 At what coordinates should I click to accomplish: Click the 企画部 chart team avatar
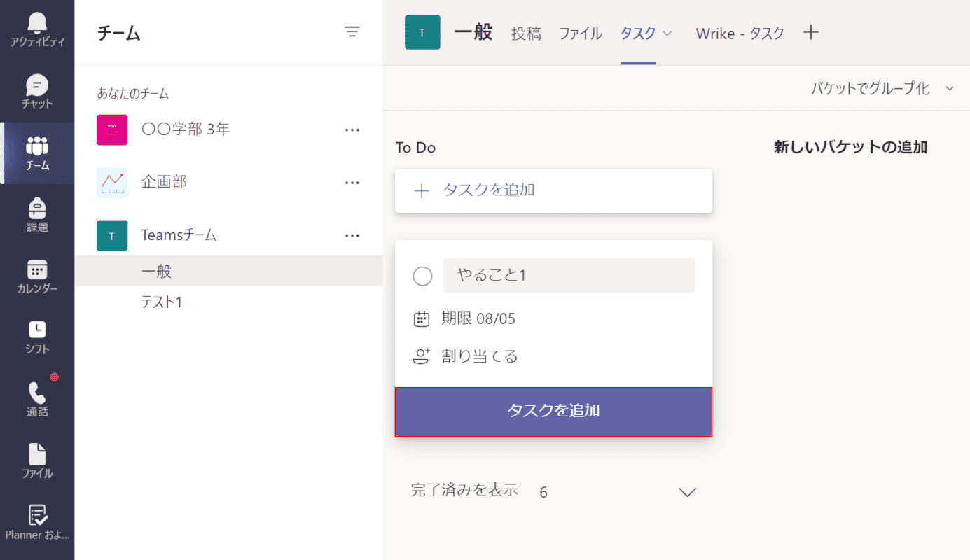112,183
